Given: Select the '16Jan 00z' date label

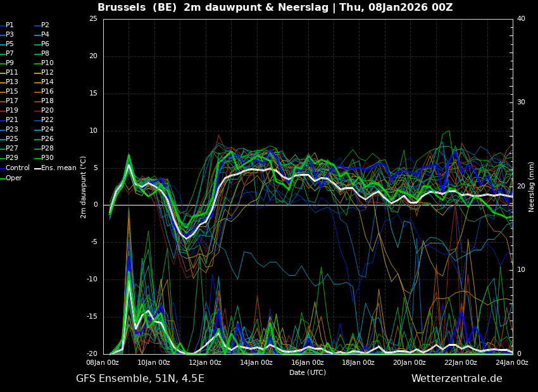Looking at the screenshot, I should pyautogui.click(x=308, y=362).
